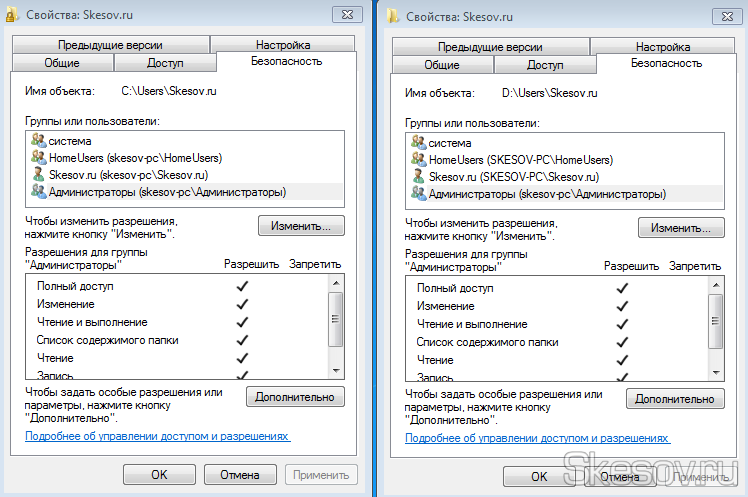Click HomeUsers group icon in right dialog
This screenshot has width=748, height=497.
click(x=419, y=159)
